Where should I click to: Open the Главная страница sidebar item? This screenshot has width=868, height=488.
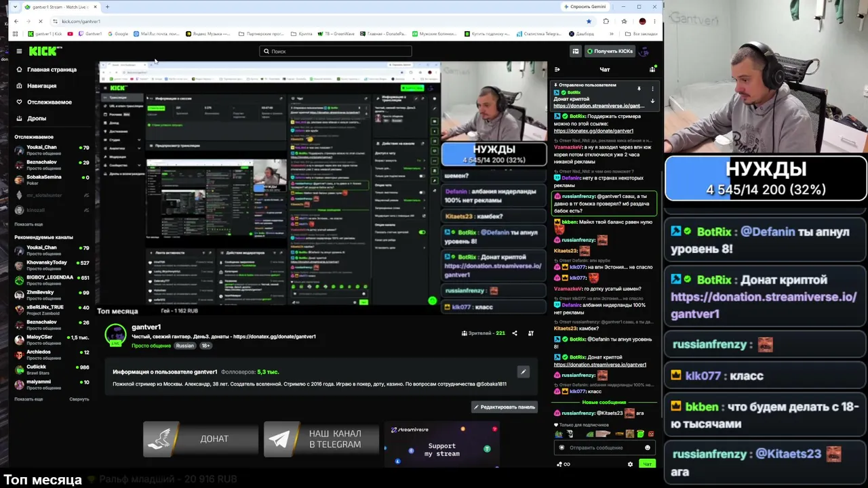coord(47,69)
